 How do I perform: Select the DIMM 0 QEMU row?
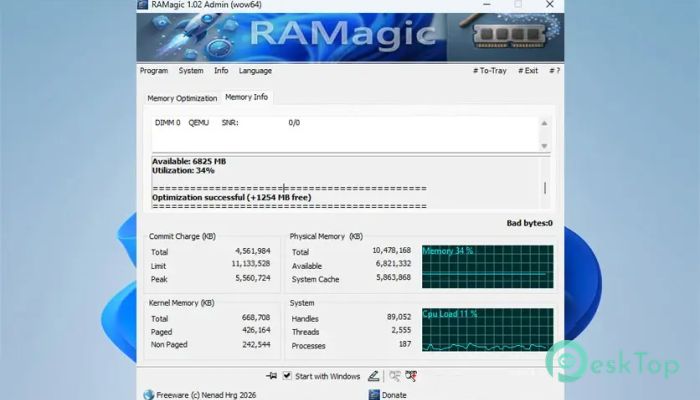point(227,123)
